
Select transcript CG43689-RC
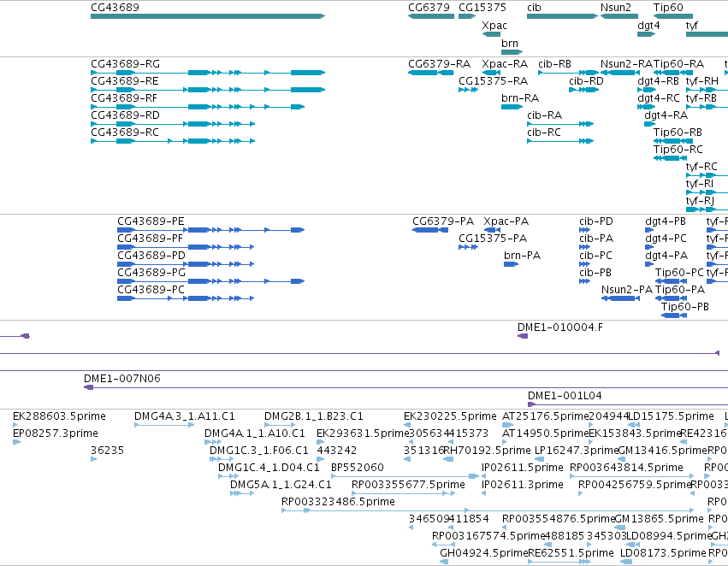click(173, 141)
